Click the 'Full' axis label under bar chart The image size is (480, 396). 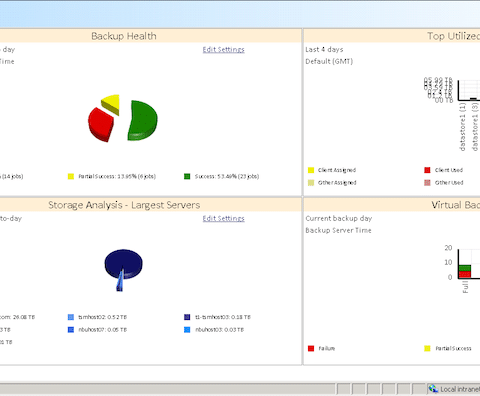[x=465, y=287]
